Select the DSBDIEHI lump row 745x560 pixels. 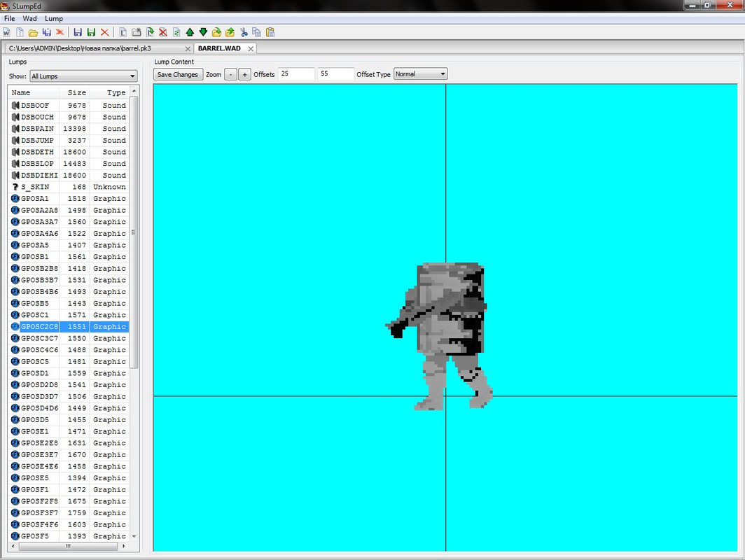[x=69, y=175]
